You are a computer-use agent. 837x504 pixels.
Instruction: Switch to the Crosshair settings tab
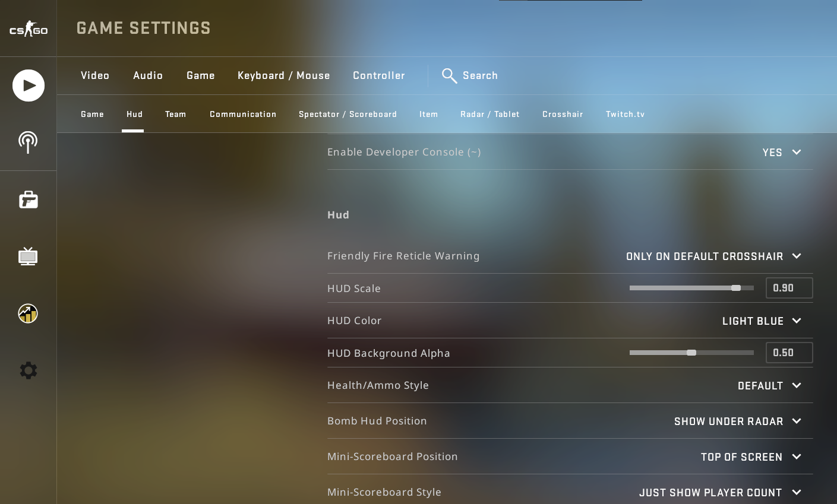pos(562,115)
